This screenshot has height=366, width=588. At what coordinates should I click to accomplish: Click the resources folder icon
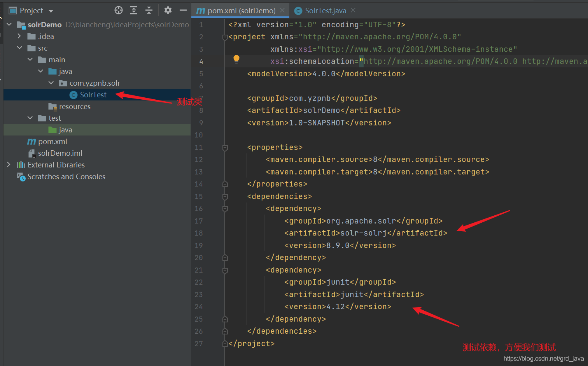click(53, 107)
